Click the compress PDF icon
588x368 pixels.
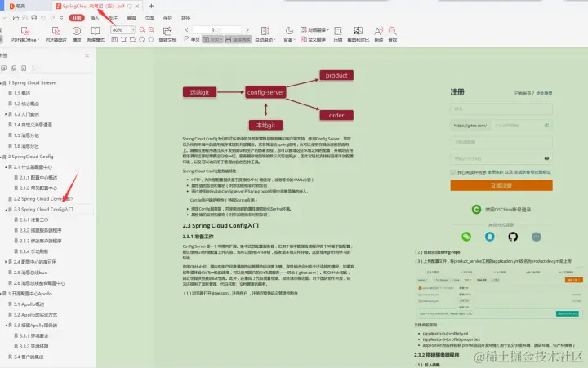coord(338,31)
